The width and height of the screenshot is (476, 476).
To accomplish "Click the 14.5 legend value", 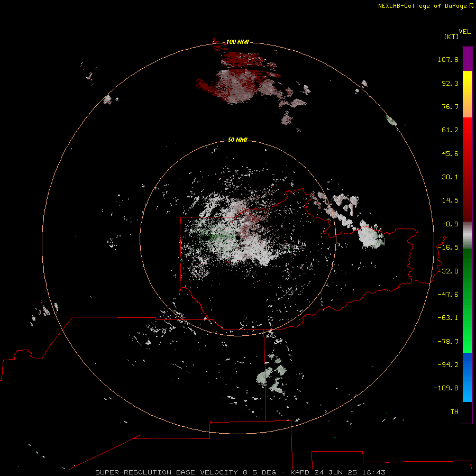I will (450, 200).
